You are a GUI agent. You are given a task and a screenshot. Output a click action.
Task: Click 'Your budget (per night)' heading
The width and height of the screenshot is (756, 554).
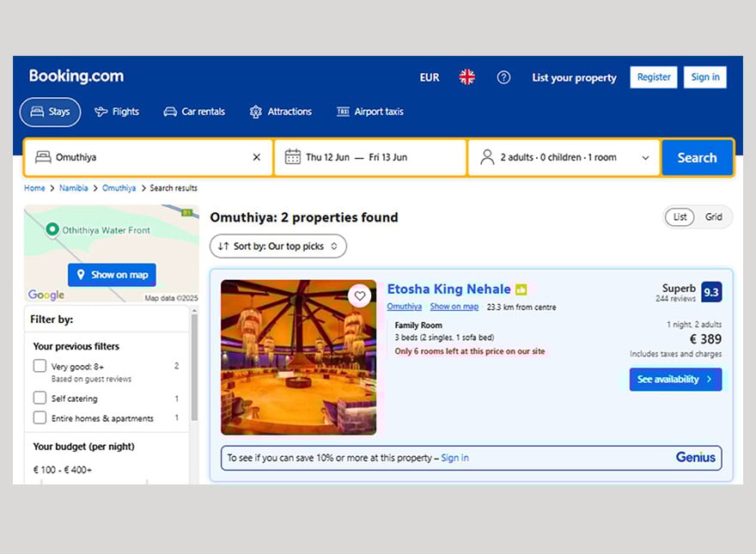pos(83,447)
